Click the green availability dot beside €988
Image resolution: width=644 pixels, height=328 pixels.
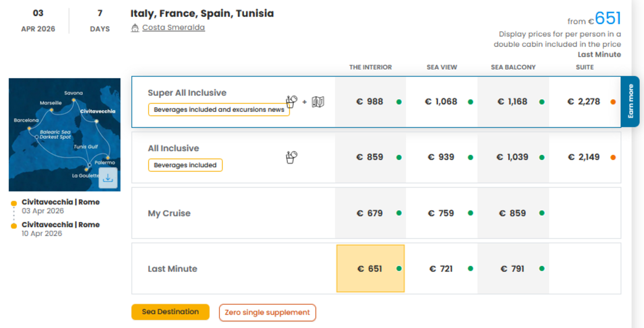click(399, 102)
